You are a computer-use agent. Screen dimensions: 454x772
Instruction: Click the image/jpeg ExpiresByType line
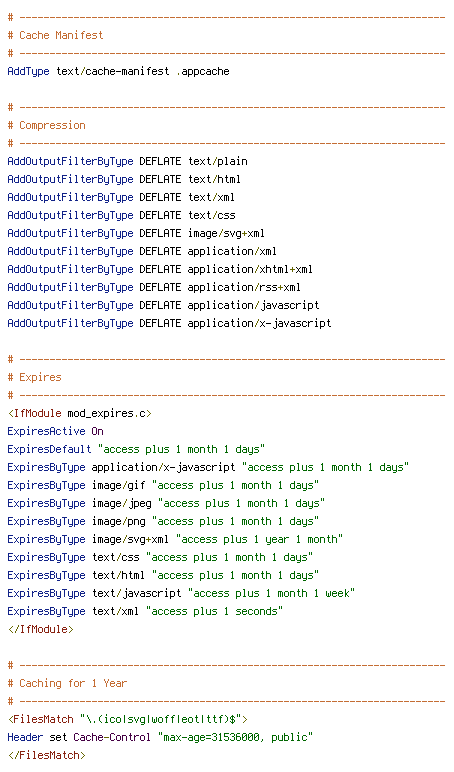click(x=166, y=504)
